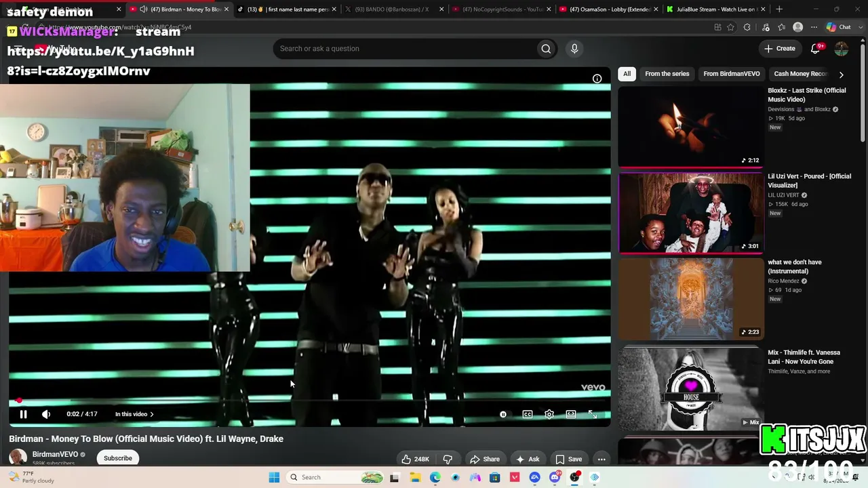Open the YouTube account avatar menu
The width and height of the screenshot is (868, 488).
click(841, 49)
